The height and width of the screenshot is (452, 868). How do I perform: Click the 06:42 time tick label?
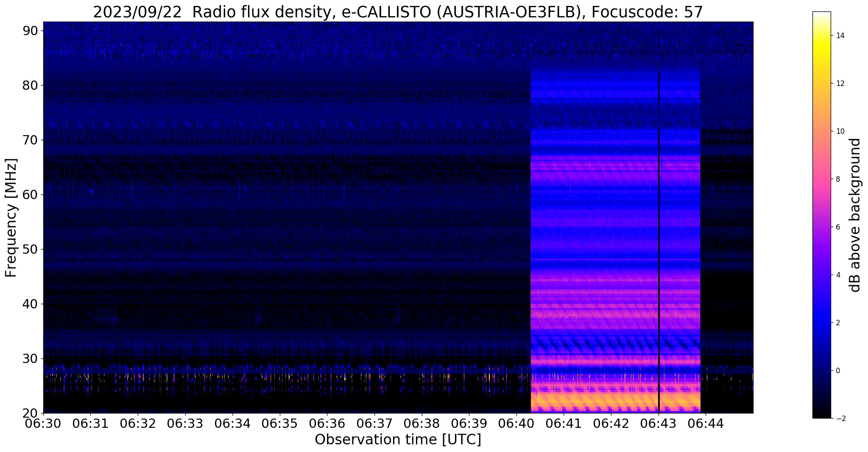coord(611,424)
